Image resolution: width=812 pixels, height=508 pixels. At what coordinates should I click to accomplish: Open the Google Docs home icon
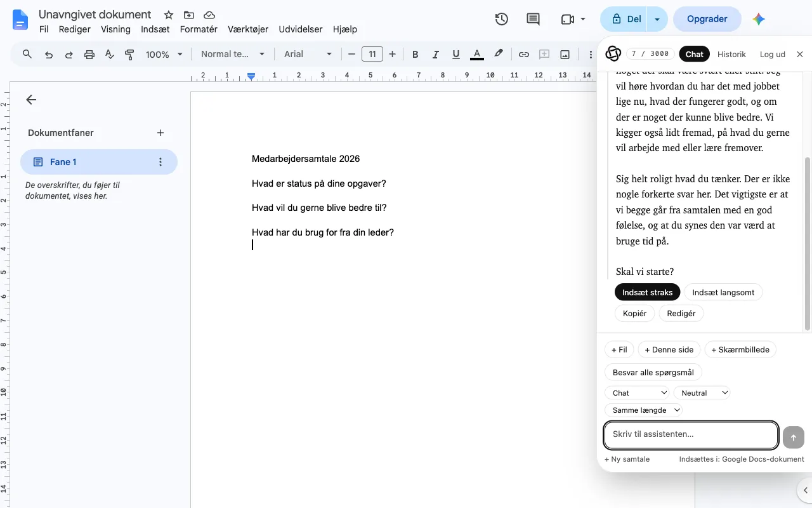(20, 20)
